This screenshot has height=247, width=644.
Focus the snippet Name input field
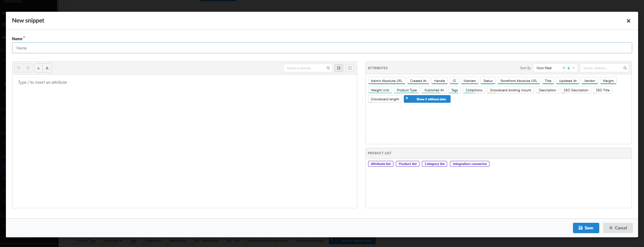click(x=322, y=48)
